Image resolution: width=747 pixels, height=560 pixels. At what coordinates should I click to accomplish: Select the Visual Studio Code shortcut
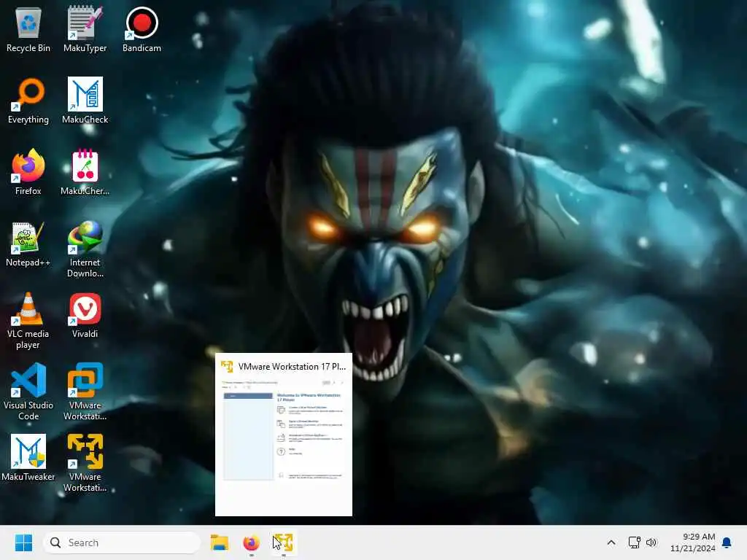coord(28,392)
